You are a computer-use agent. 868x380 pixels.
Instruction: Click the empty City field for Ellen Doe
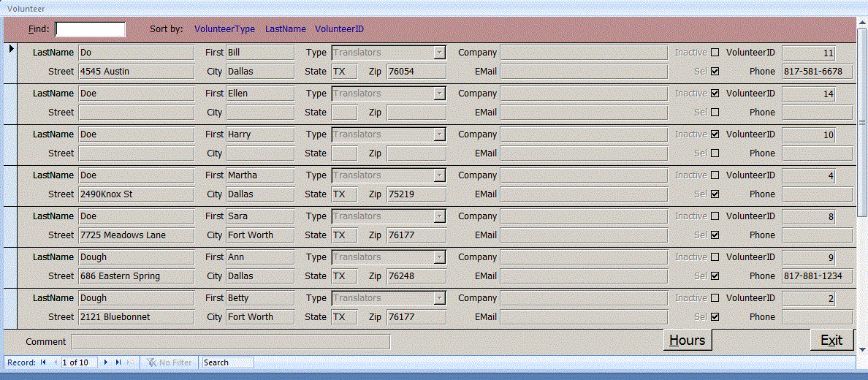[x=260, y=113]
